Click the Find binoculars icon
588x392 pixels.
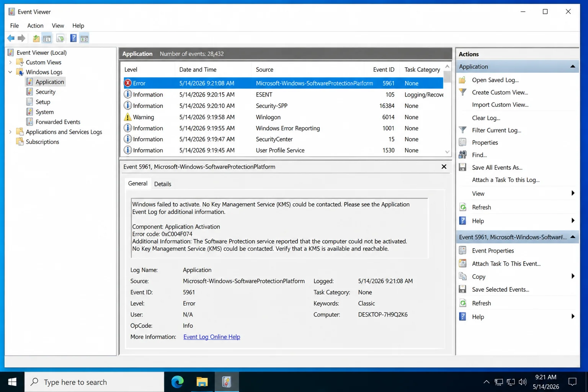462,155
